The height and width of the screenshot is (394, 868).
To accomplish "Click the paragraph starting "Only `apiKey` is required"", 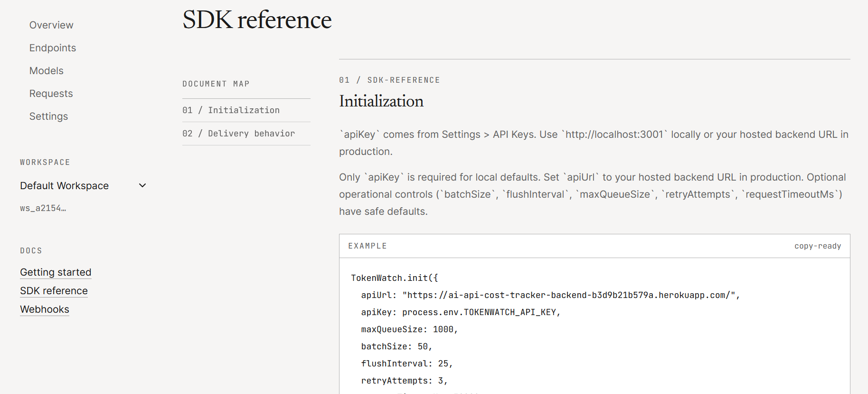I will (594, 194).
